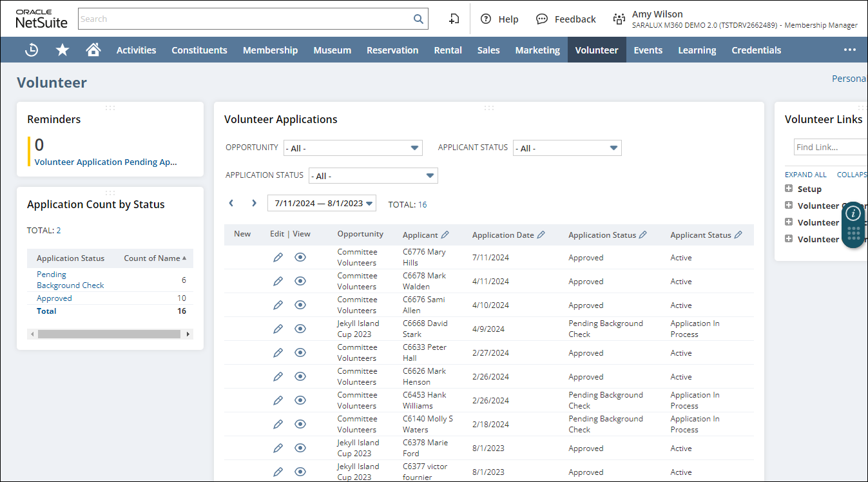Open the Recent Records clock icon
Viewport: 868px width, 482px height.
pyautogui.click(x=32, y=50)
